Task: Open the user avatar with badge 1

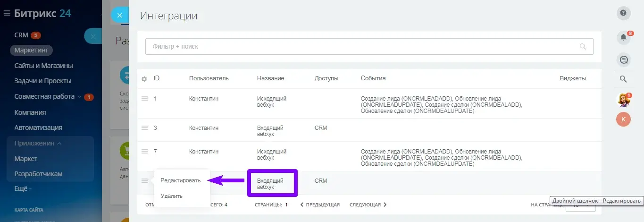Action: tap(623, 100)
